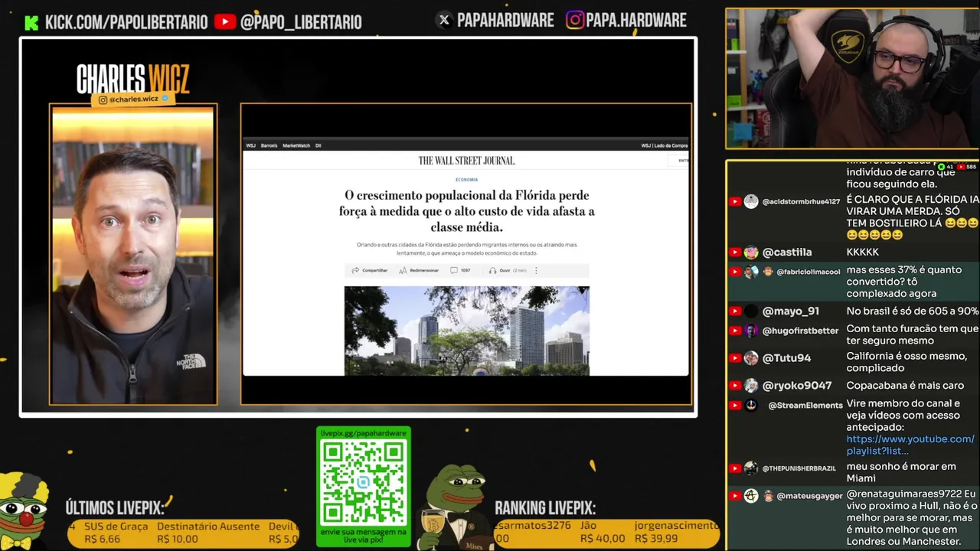Click the partially visible ENTR login button

coord(679,161)
